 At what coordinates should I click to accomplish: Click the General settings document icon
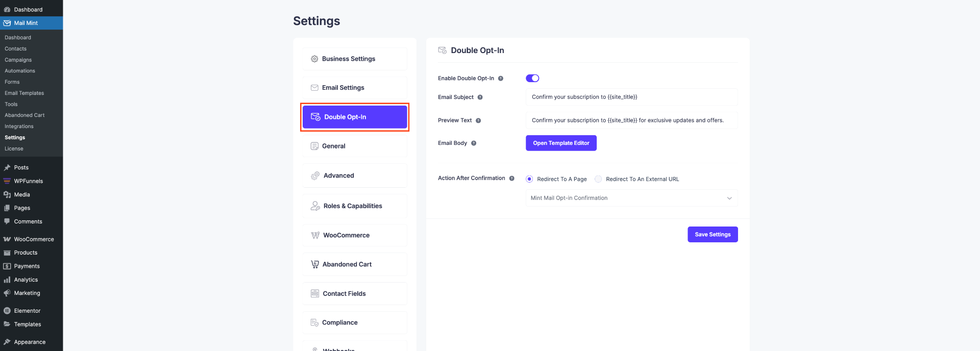[x=314, y=146]
